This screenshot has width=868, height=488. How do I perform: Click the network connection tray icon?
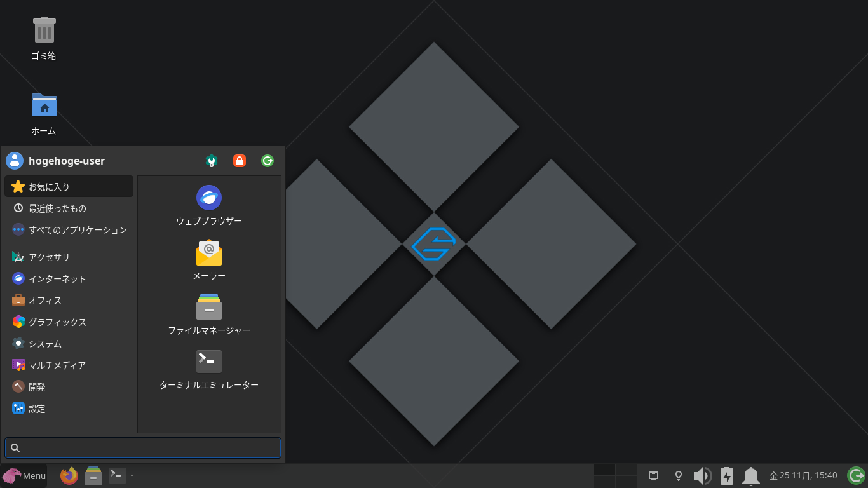(x=653, y=475)
